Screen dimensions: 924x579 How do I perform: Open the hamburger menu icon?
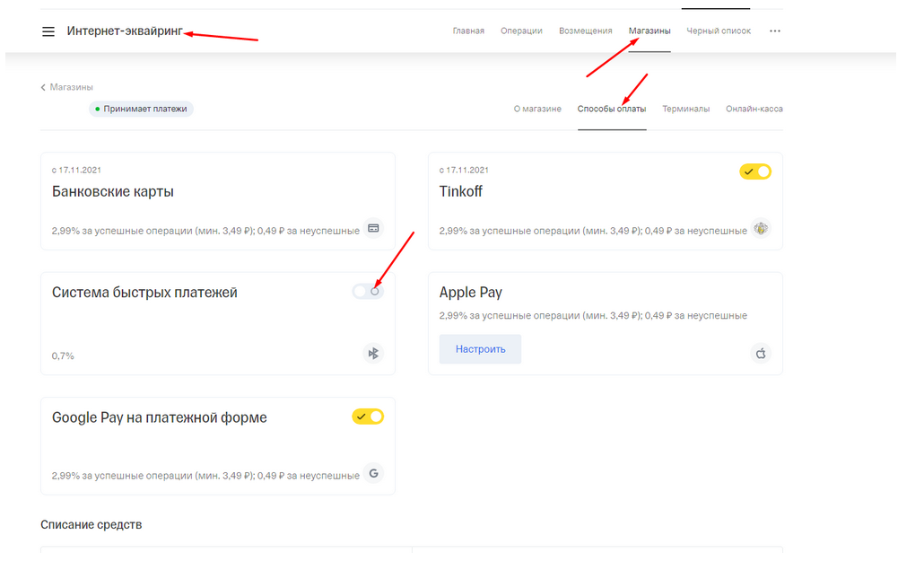coord(48,31)
